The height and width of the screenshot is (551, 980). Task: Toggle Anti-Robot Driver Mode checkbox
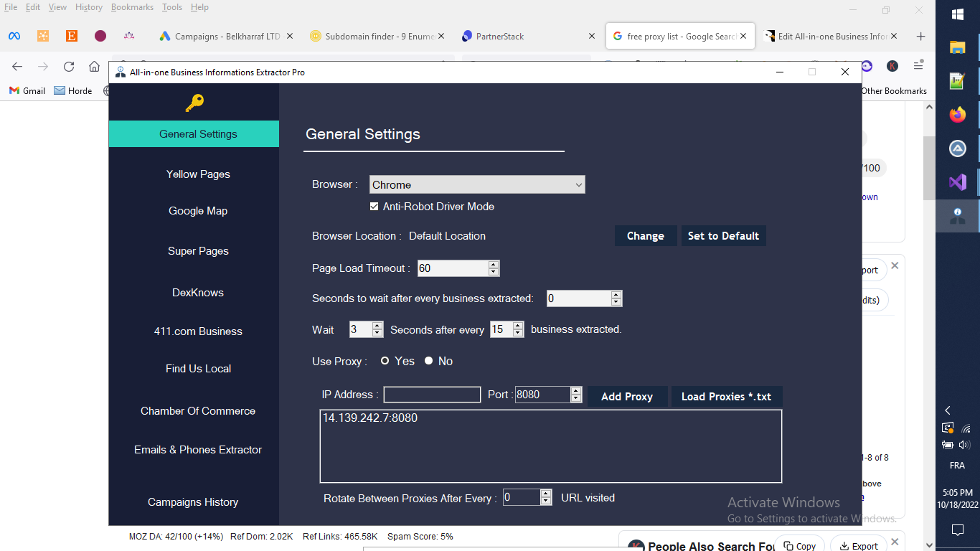374,207
